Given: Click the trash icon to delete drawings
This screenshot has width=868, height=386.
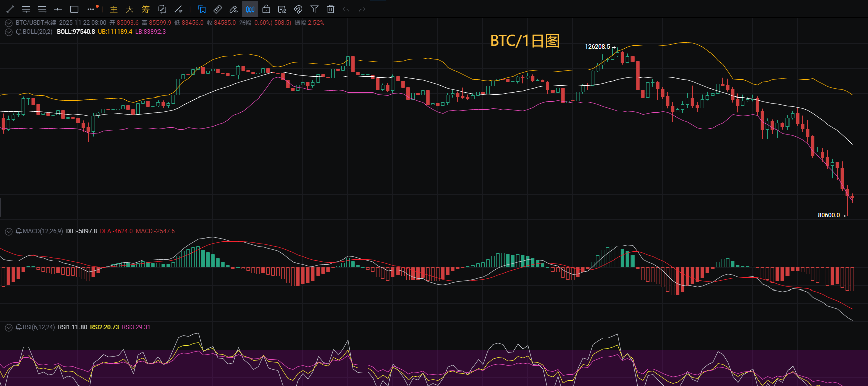Looking at the screenshot, I should [x=331, y=9].
